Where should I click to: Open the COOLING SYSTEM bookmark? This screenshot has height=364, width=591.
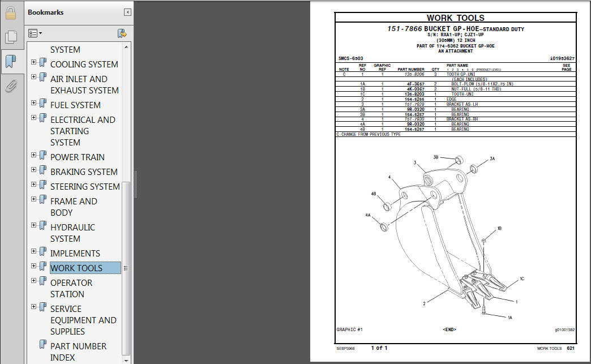[x=84, y=65]
